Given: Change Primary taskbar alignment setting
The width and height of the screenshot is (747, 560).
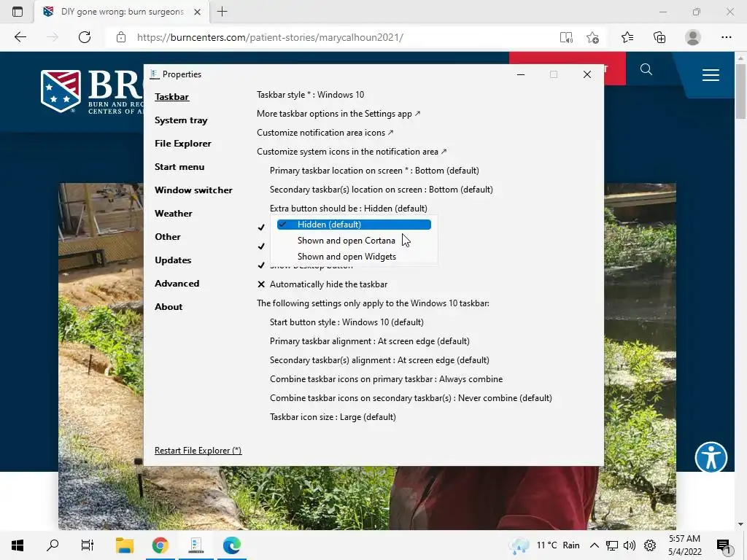Looking at the screenshot, I should pos(370,341).
